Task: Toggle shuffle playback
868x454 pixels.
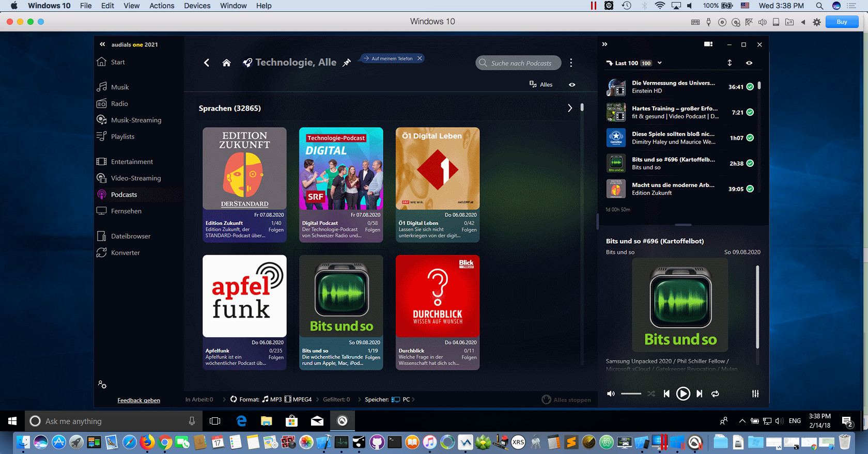Action: 651,394
